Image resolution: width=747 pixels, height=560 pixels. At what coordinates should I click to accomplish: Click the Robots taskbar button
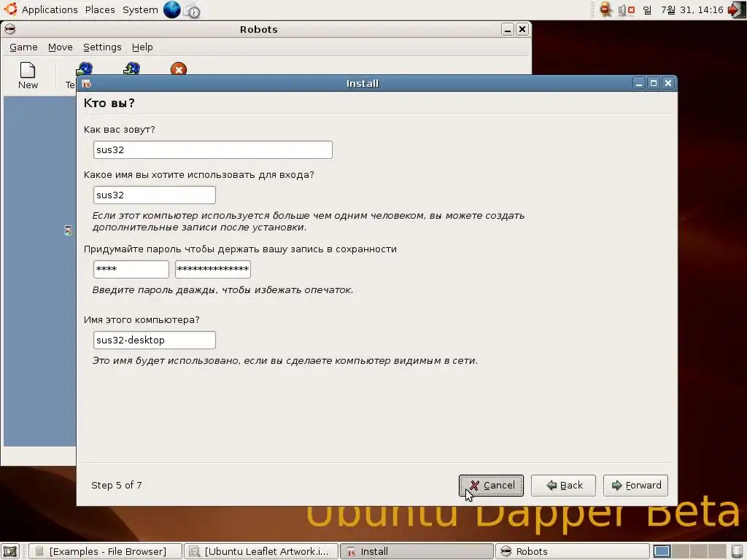572,551
